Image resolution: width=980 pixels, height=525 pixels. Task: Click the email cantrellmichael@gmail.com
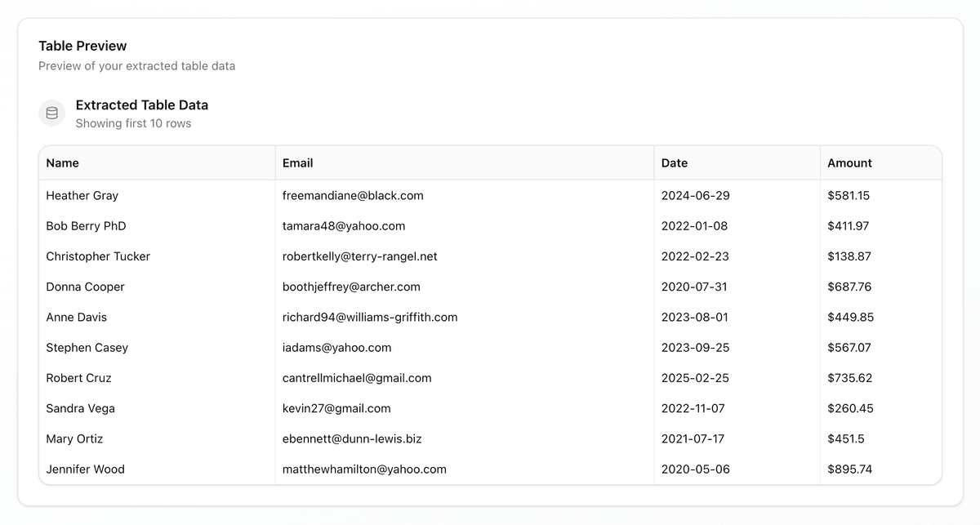coord(357,377)
